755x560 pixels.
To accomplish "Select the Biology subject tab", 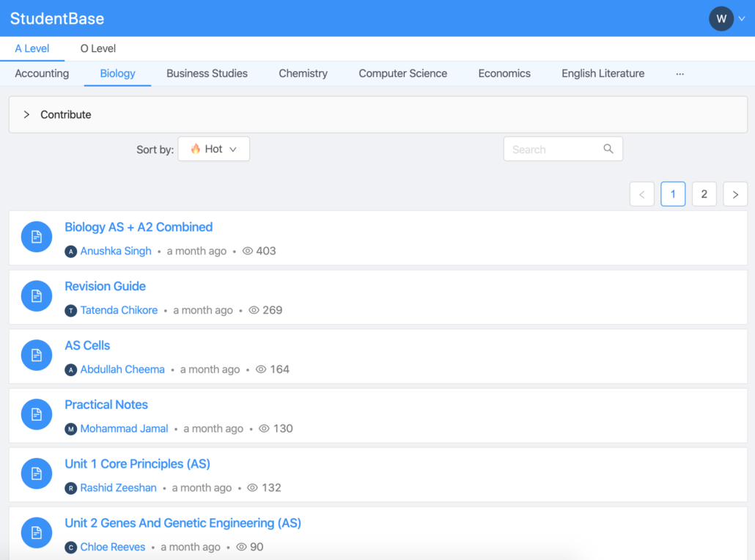I will [x=117, y=74].
